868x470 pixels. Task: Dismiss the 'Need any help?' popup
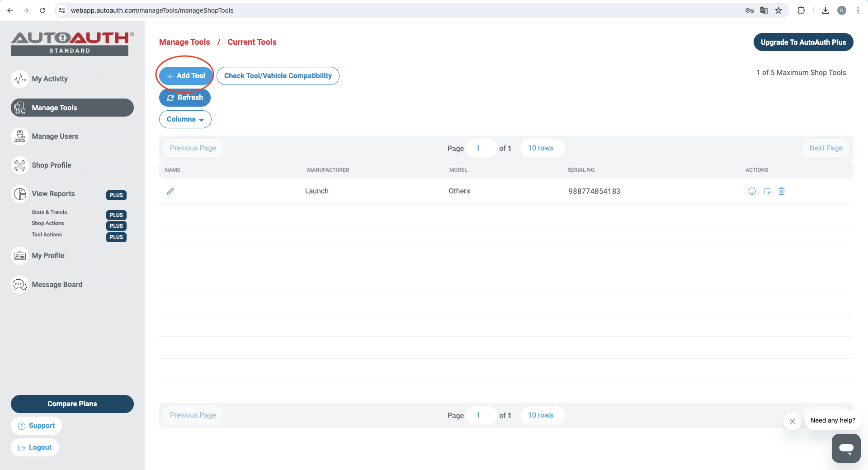coord(792,421)
